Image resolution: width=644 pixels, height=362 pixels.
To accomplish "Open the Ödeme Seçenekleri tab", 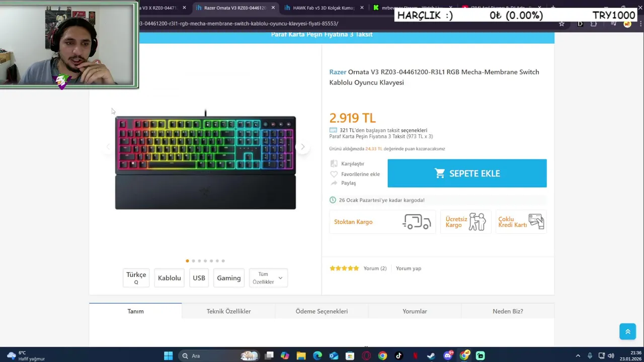I will click(321, 311).
